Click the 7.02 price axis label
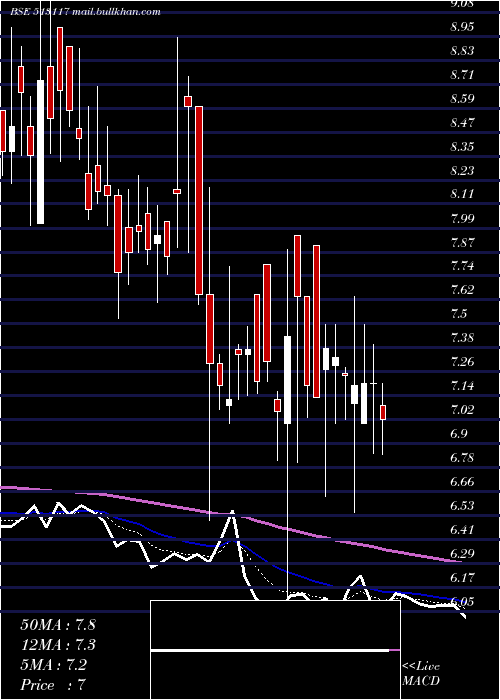This screenshot has height=700, width=500. pyautogui.click(x=462, y=410)
